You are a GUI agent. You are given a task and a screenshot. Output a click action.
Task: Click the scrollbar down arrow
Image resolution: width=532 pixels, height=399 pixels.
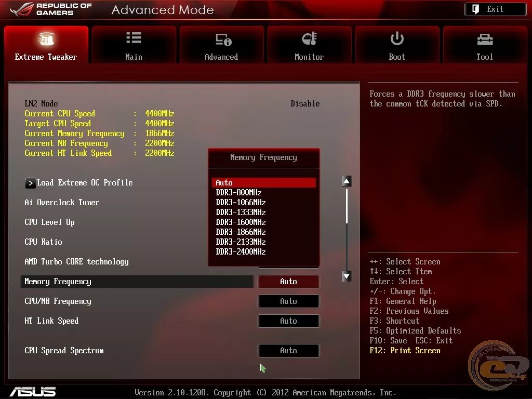(347, 276)
